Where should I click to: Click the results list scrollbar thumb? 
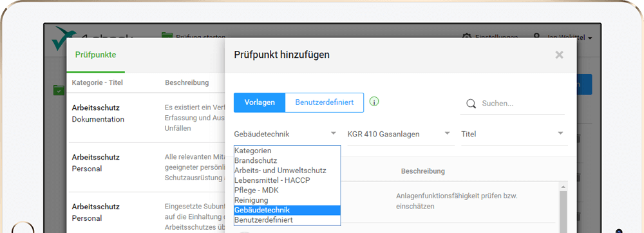click(x=563, y=212)
